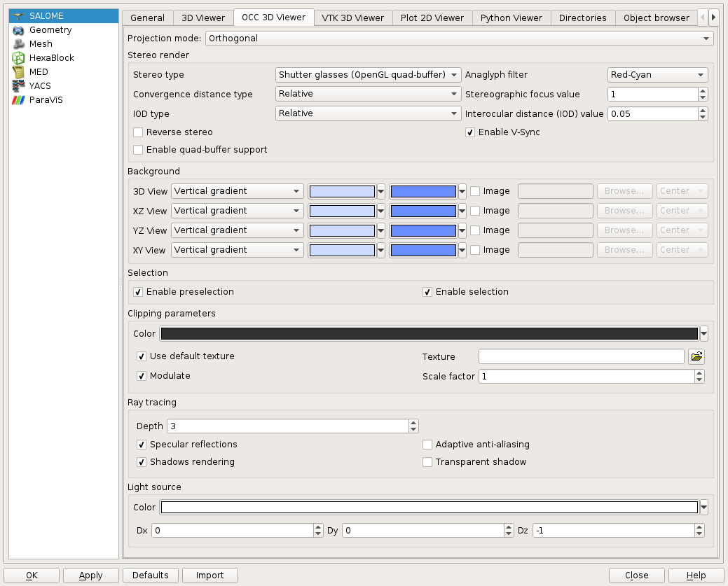This screenshot has width=728, height=586.
Task: Click the HexaBlock module icon
Action: [19, 58]
